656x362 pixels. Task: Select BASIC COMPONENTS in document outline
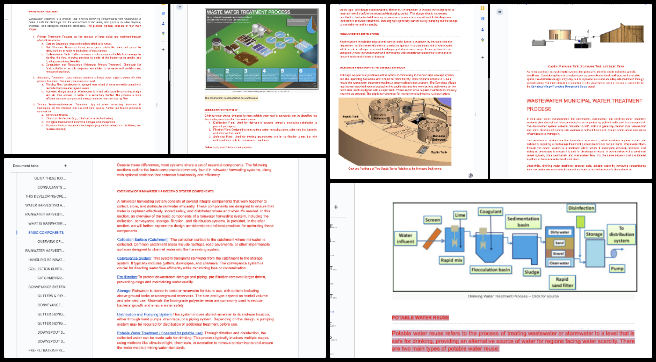[46, 232]
